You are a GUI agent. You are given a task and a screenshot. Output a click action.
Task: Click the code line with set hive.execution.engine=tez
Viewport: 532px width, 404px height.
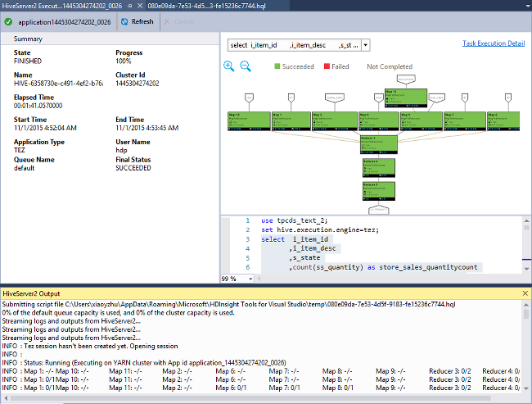[320, 230]
